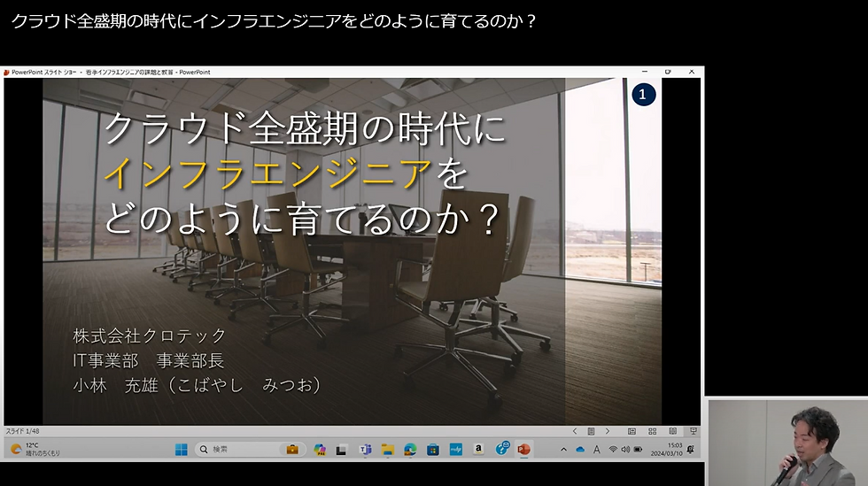Switch to Normal view in status bar
This screenshot has width=868, height=486.
(632, 431)
